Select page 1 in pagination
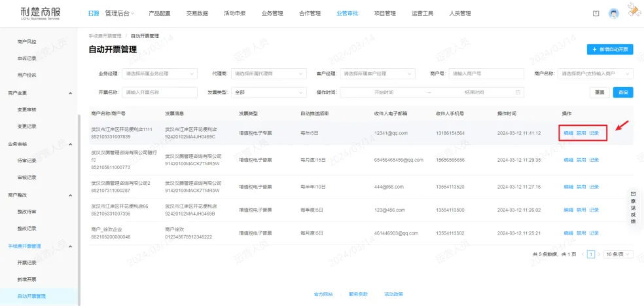This screenshot has height=306, width=644. tap(591, 255)
